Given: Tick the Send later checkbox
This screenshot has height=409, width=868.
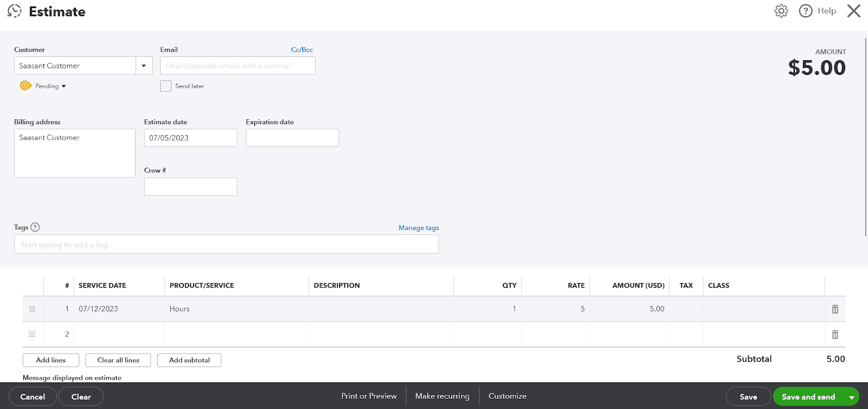Looking at the screenshot, I should click(x=165, y=86).
